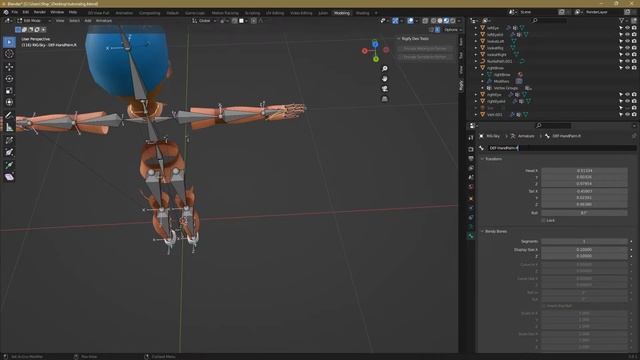Toggle camera view icon in viewport
Screen dimensions: 640x360
[384, 89]
